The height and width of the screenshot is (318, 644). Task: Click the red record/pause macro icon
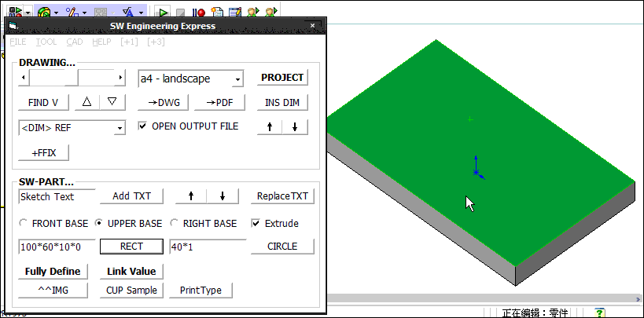(x=199, y=13)
